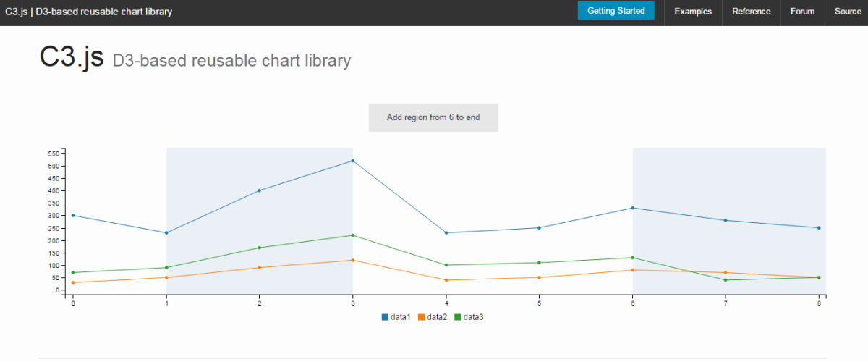Click data1 point at x=2
The image size is (868, 362).
(259, 190)
